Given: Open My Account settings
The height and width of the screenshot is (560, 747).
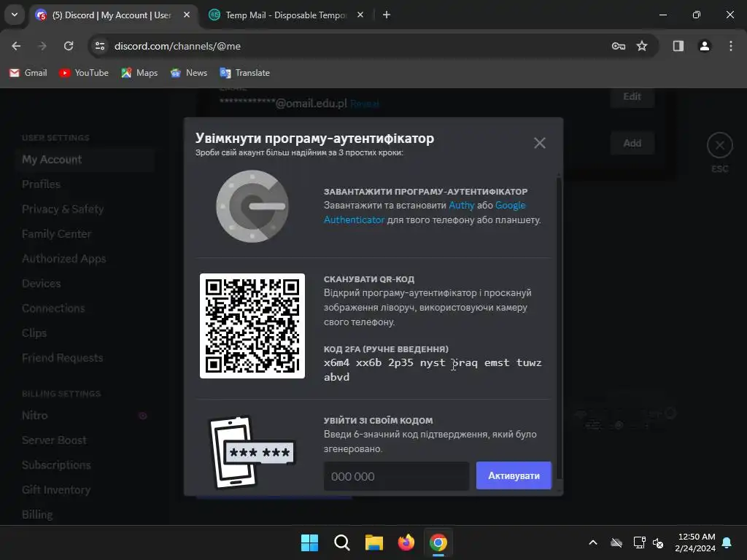Looking at the screenshot, I should point(86,160).
